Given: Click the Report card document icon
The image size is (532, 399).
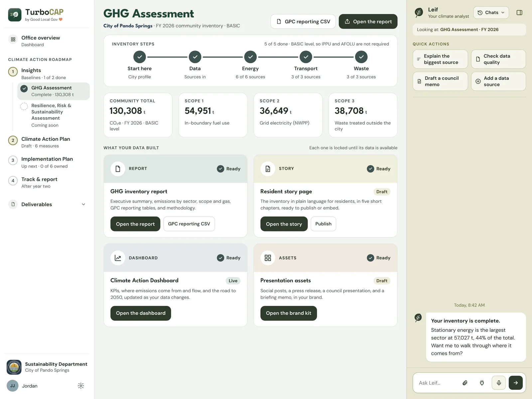Looking at the screenshot, I should point(118,169).
